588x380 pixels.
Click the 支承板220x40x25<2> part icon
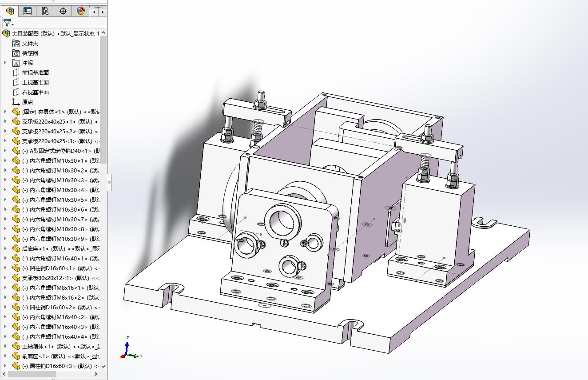pos(16,131)
